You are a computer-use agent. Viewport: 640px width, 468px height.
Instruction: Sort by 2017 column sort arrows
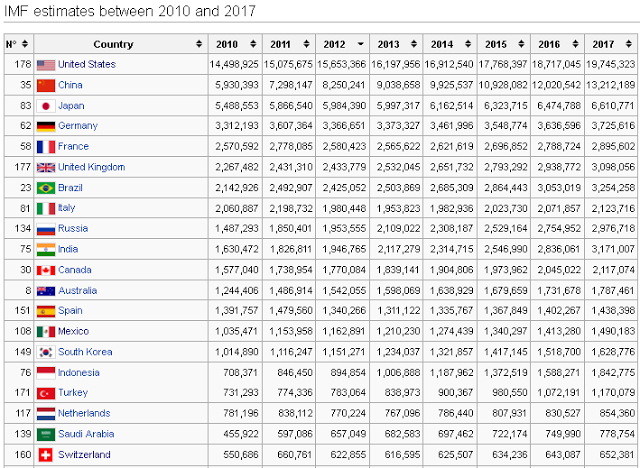(629, 44)
